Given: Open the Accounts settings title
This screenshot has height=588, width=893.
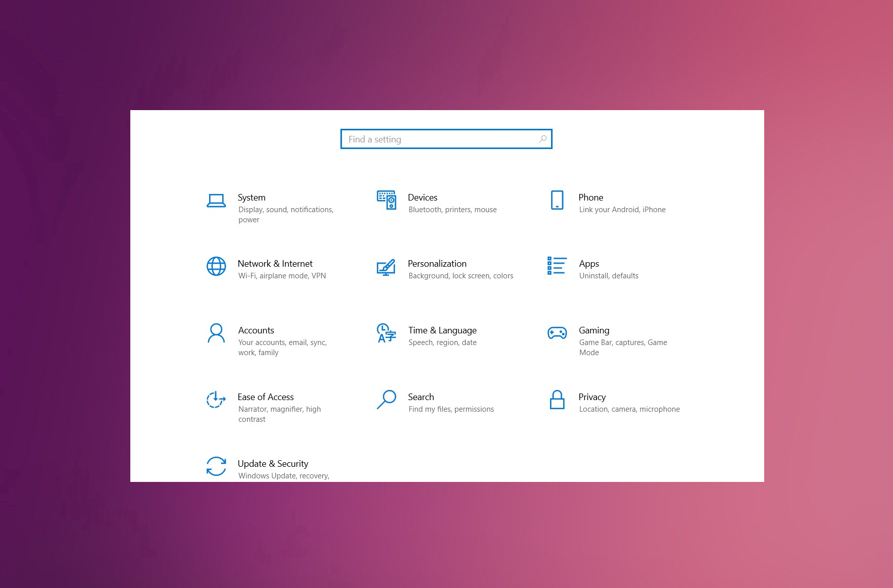Looking at the screenshot, I should coord(256,330).
